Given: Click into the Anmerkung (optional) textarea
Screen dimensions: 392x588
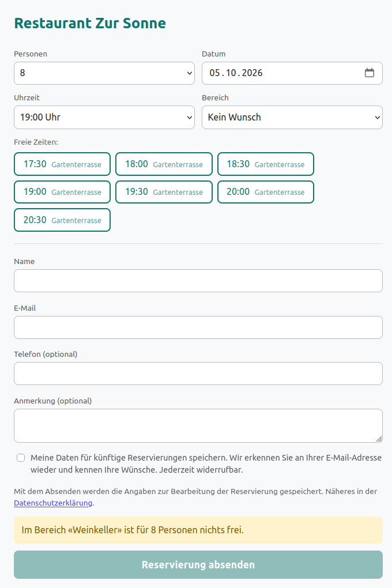Looking at the screenshot, I should pyautogui.click(x=198, y=425).
